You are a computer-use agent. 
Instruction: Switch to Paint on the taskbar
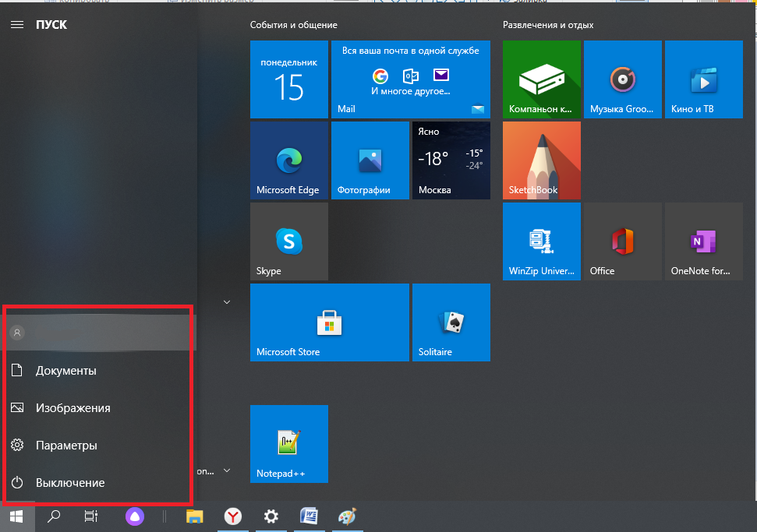pyautogui.click(x=347, y=516)
